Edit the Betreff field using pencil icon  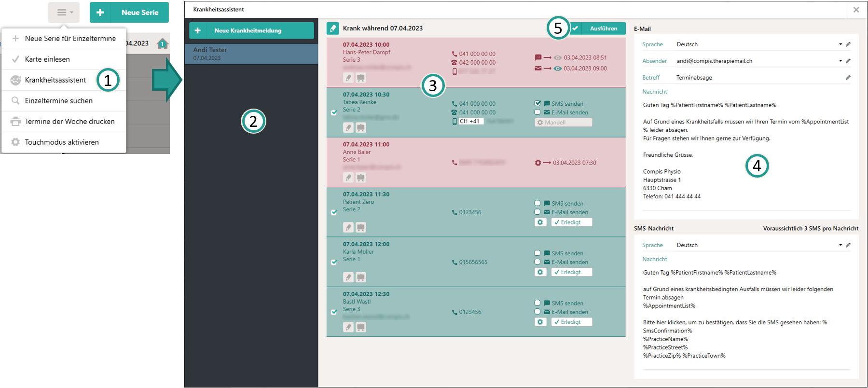(848, 78)
